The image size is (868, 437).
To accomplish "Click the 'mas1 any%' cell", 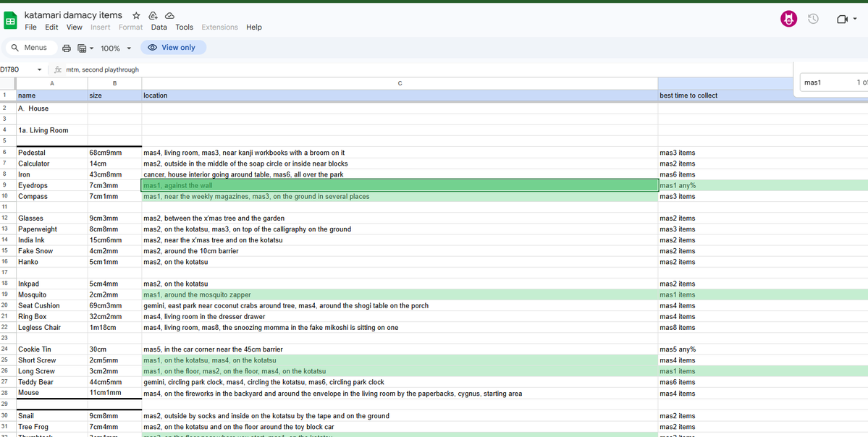I will pyautogui.click(x=763, y=185).
